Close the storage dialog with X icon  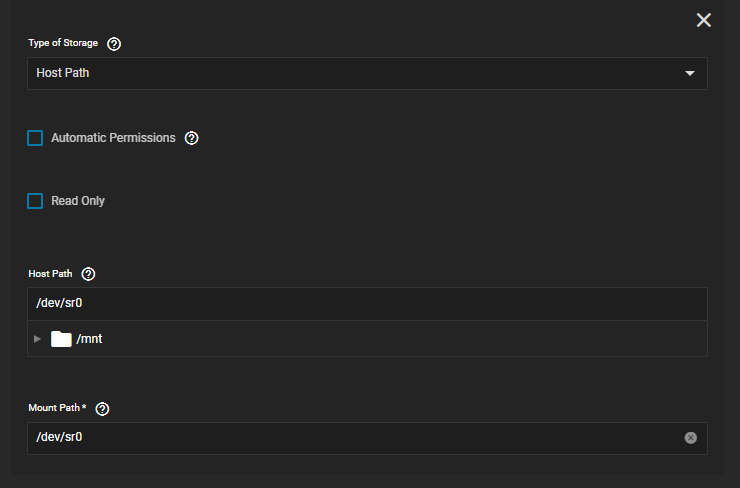(704, 20)
